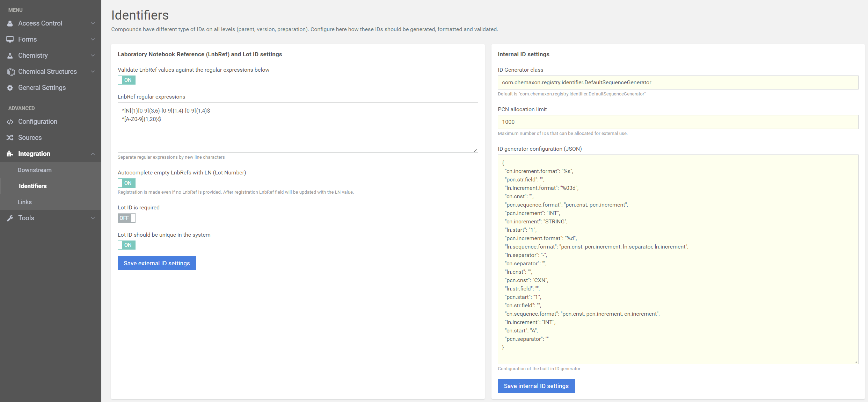
Task: Click the PCN allocation limit input field
Action: point(678,122)
